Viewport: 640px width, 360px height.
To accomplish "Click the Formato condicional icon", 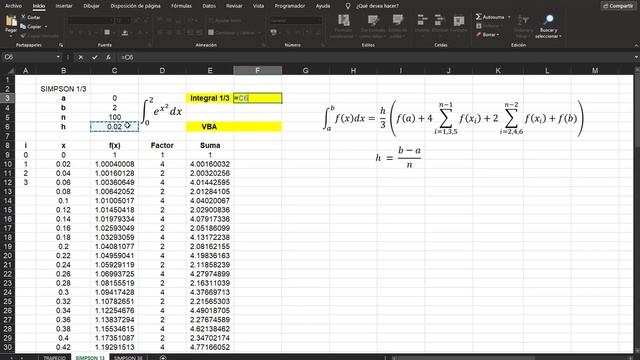I will (x=344, y=21).
